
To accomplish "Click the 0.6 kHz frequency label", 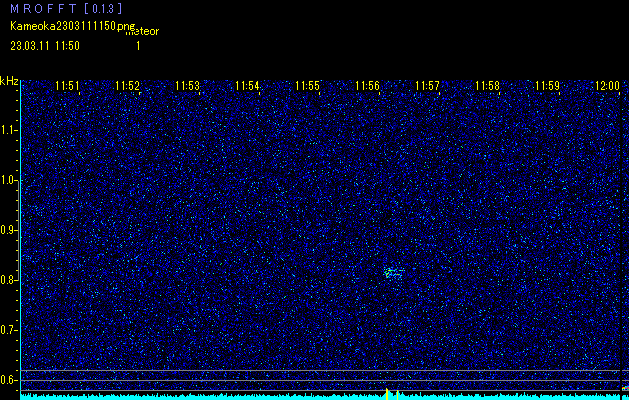I will [8, 380].
